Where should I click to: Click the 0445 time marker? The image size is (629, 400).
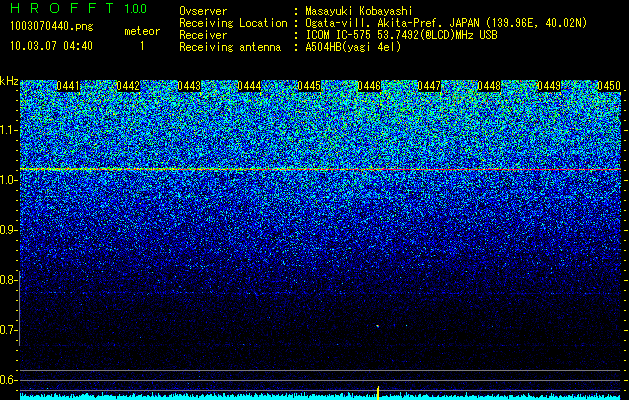click(x=309, y=86)
